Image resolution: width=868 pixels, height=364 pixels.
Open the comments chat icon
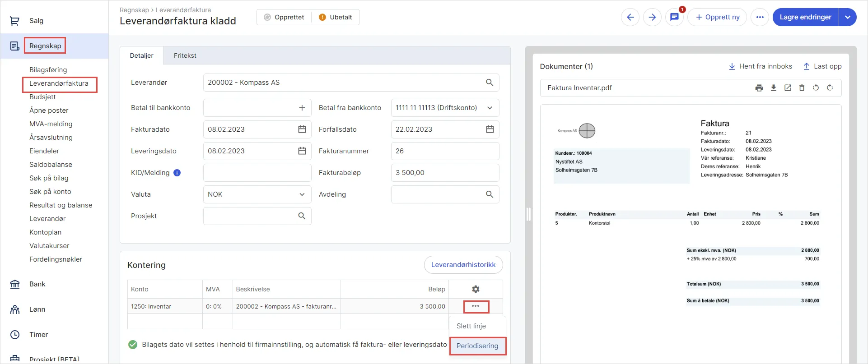[x=674, y=17]
